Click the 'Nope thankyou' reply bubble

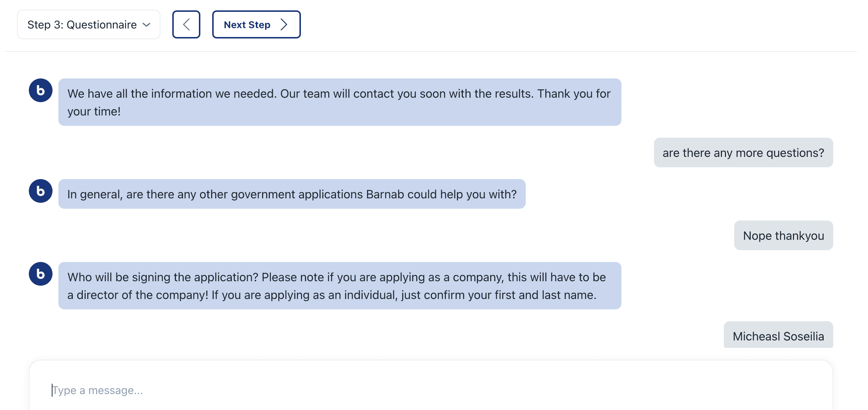tap(784, 235)
